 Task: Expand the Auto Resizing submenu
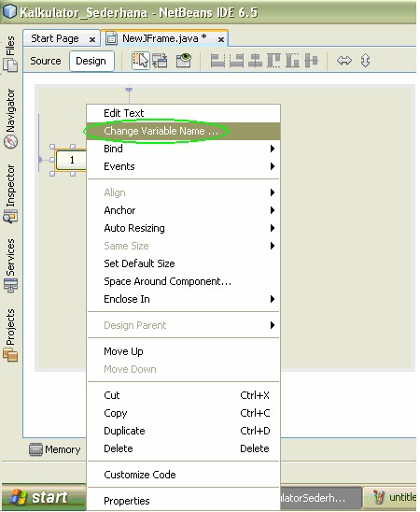pos(183,228)
